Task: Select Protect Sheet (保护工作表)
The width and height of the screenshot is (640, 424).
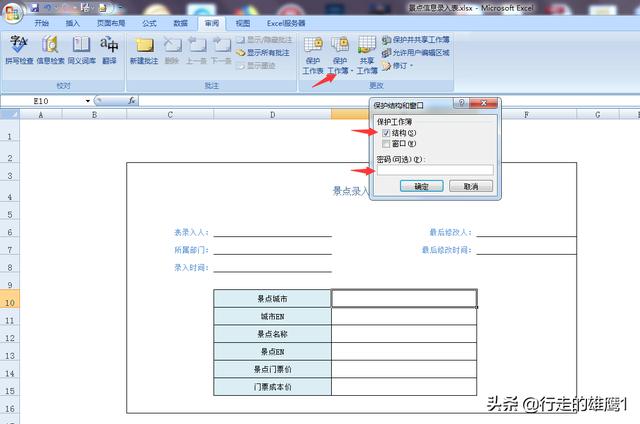Action: (313, 55)
